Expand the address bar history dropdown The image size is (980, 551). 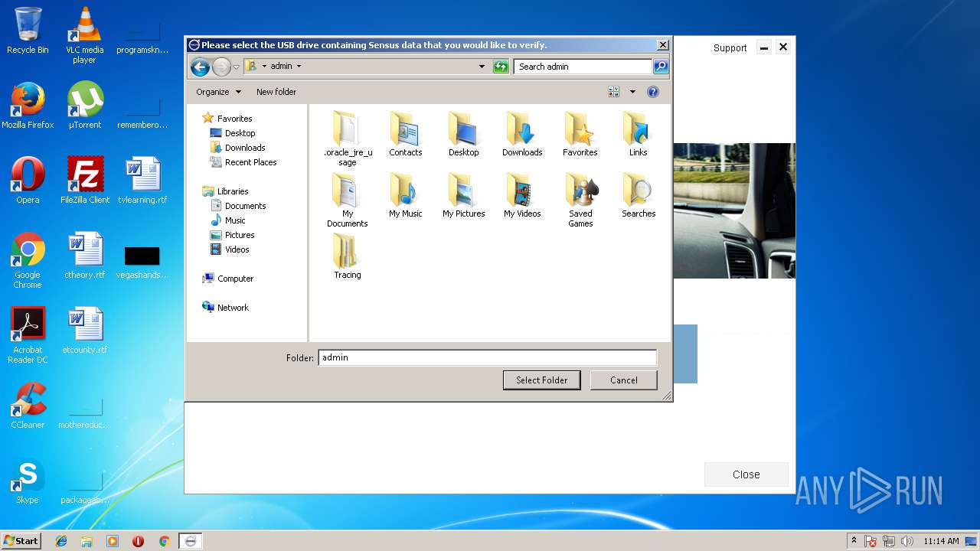pyautogui.click(x=482, y=67)
